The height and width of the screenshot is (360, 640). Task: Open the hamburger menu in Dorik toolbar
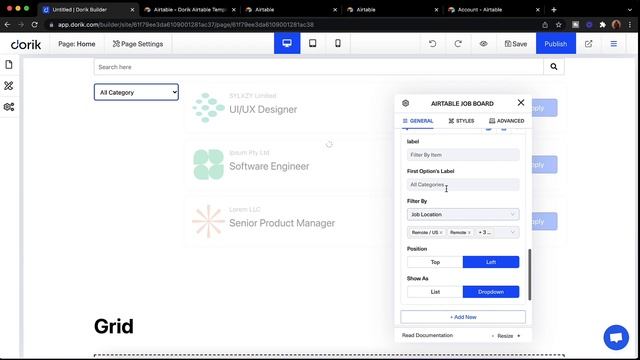613,44
